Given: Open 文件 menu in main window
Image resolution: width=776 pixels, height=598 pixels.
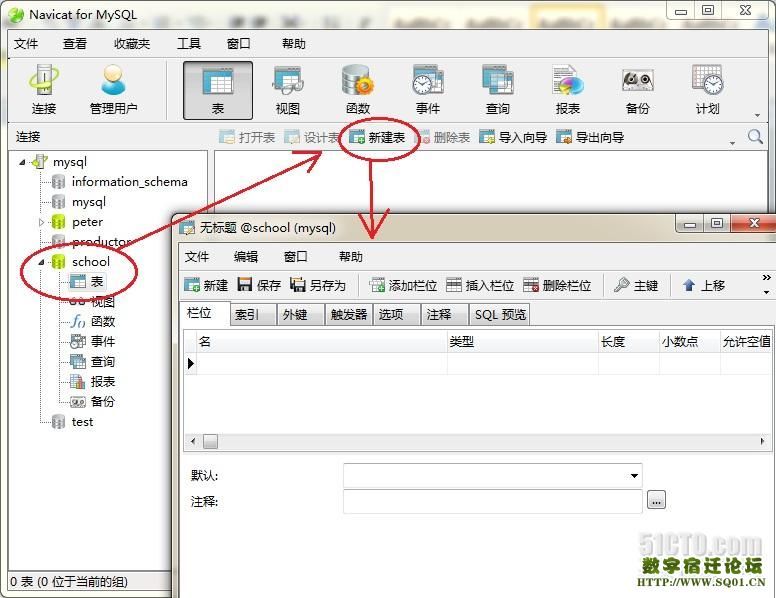Looking at the screenshot, I should tap(26, 44).
